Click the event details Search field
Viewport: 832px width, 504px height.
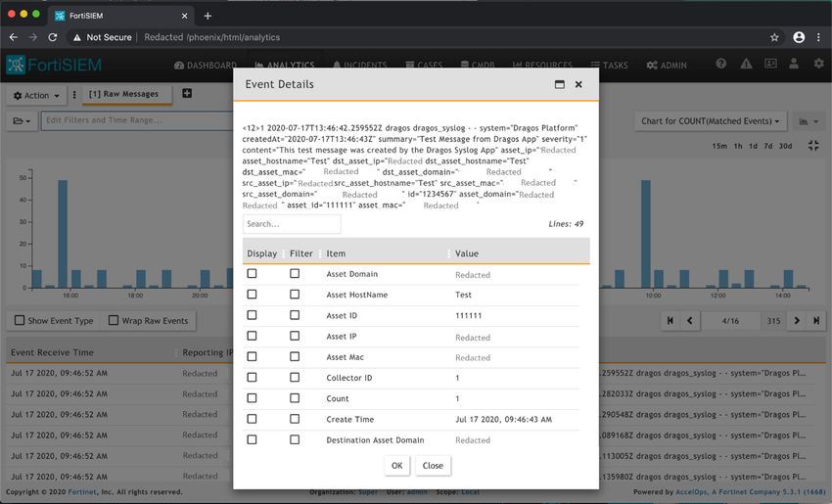tap(292, 224)
